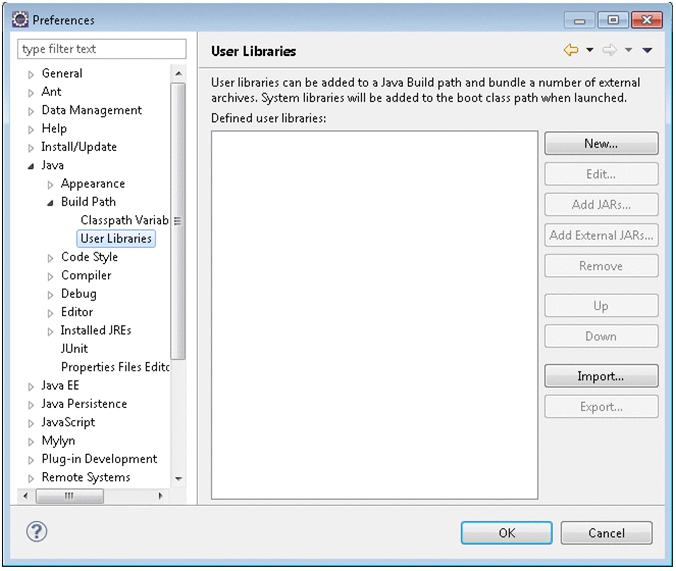Select the General category label
This screenshot has width=676, height=571.
pyautogui.click(x=62, y=73)
